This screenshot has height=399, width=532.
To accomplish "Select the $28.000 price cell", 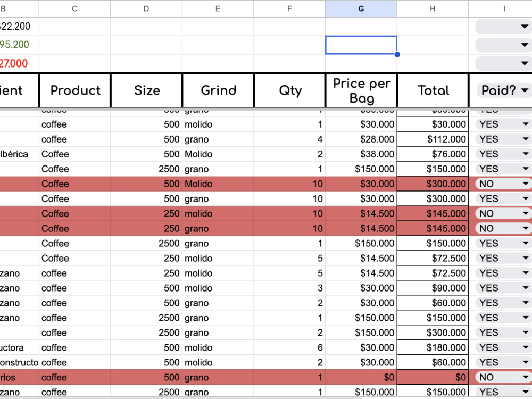I will click(361, 139).
